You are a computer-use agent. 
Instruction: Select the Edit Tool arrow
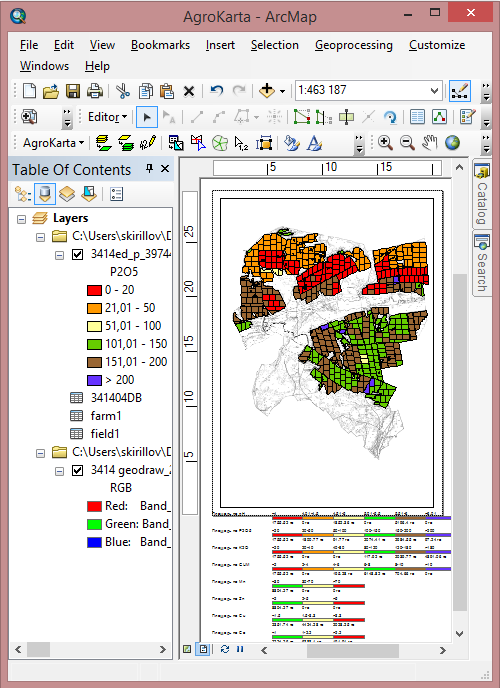tap(147, 117)
